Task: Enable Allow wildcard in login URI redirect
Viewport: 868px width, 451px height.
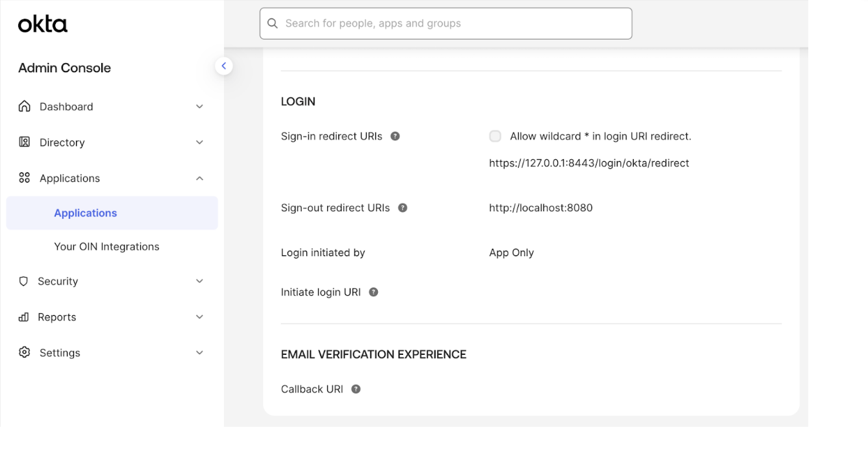Action: tap(495, 136)
